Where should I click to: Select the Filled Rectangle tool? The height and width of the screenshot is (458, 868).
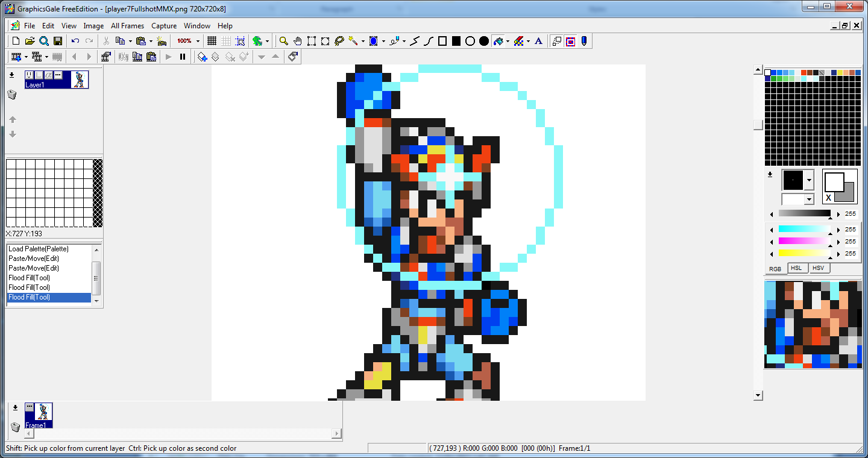pyautogui.click(x=456, y=41)
